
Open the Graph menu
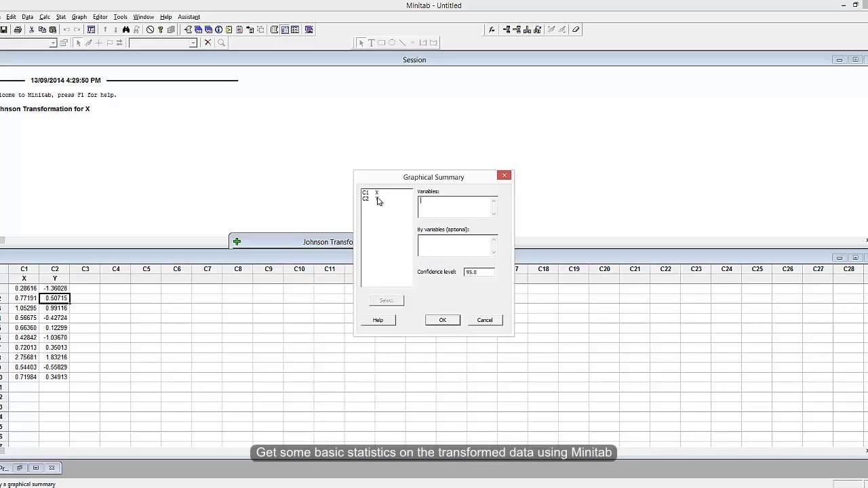[79, 17]
